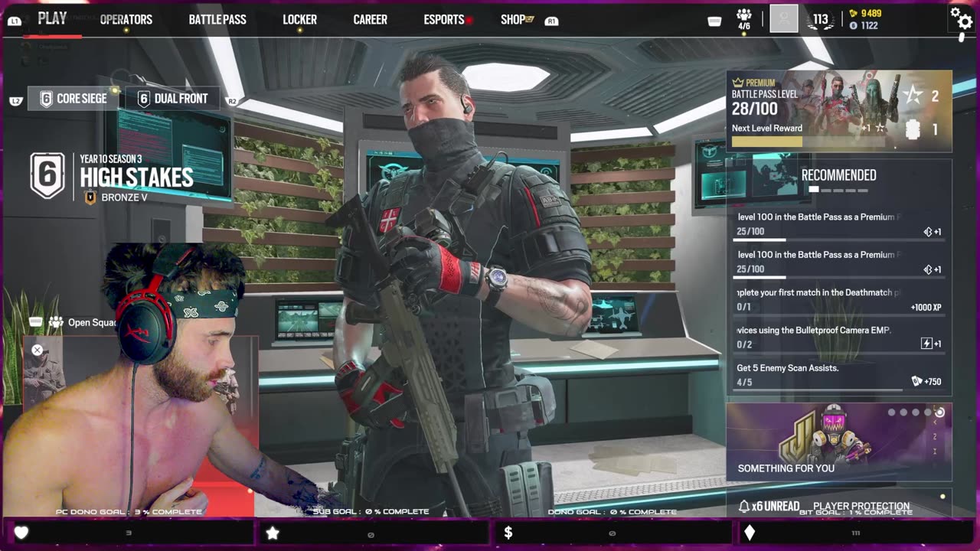
Task: Open the Premium Battle Pass banner
Action: pyautogui.click(x=839, y=112)
